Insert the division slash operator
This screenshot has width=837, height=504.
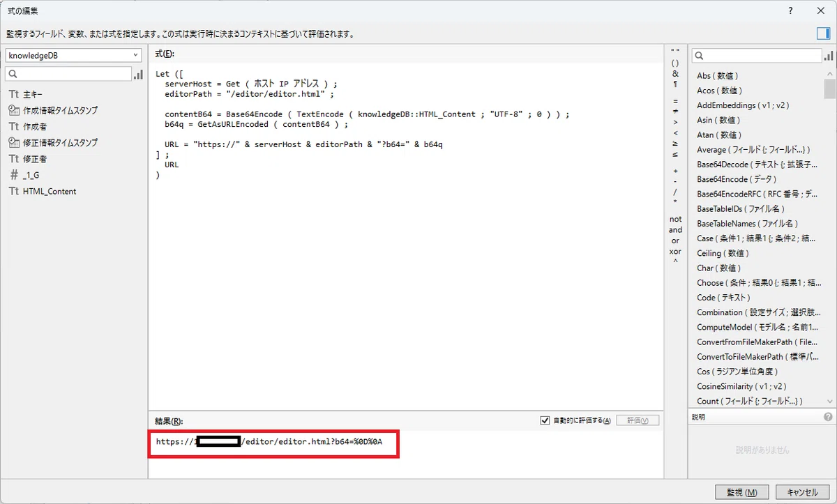[x=675, y=192]
